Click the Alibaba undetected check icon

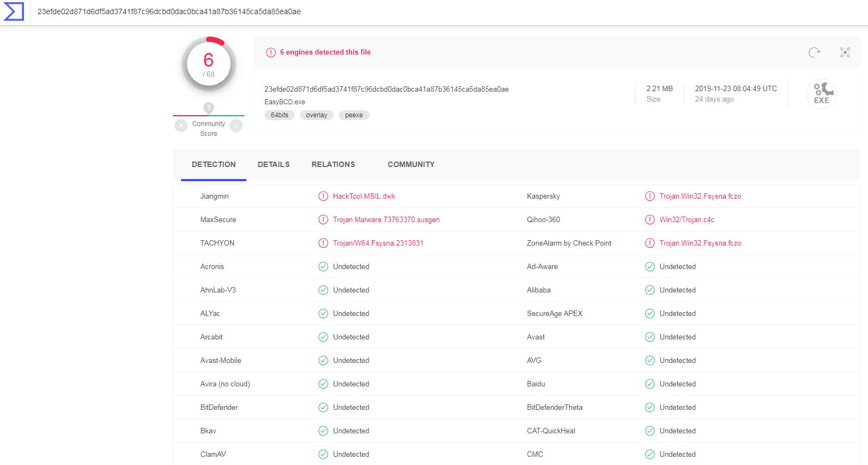point(650,290)
